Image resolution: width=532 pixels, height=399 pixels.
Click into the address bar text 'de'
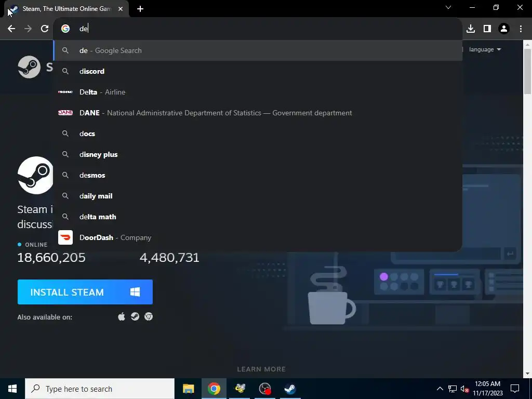[x=84, y=29]
